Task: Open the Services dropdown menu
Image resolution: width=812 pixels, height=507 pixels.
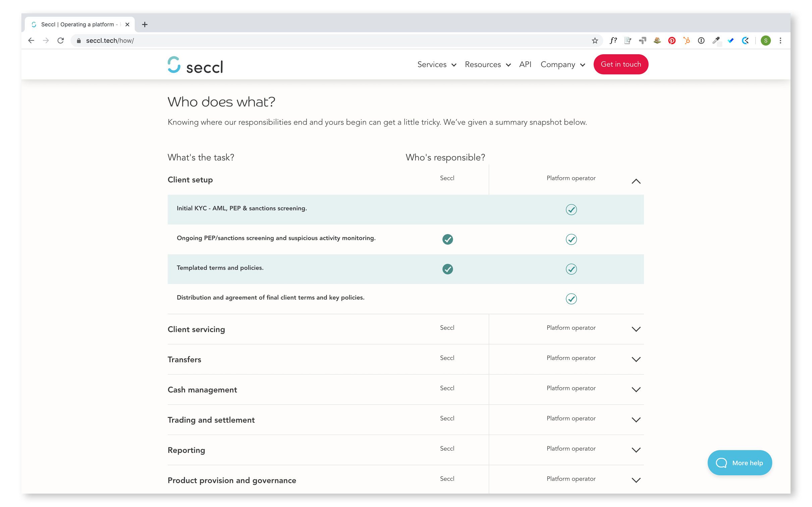Action: [x=437, y=64]
